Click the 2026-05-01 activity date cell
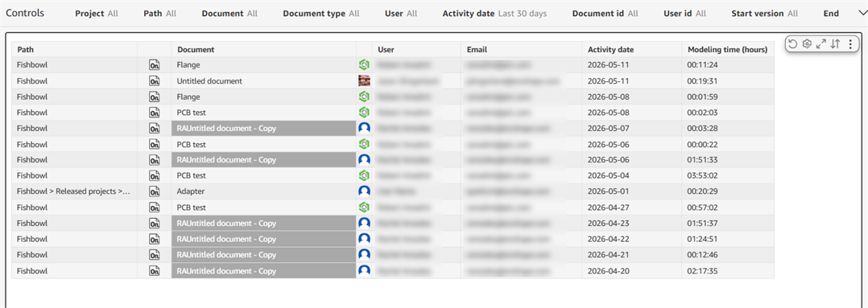This screenshot has height=308, width=868. tap(632, 191)
